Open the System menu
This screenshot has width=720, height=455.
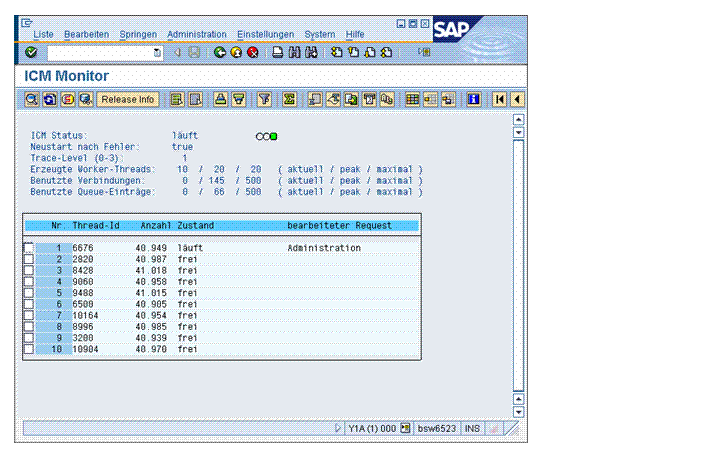(320, 34)
